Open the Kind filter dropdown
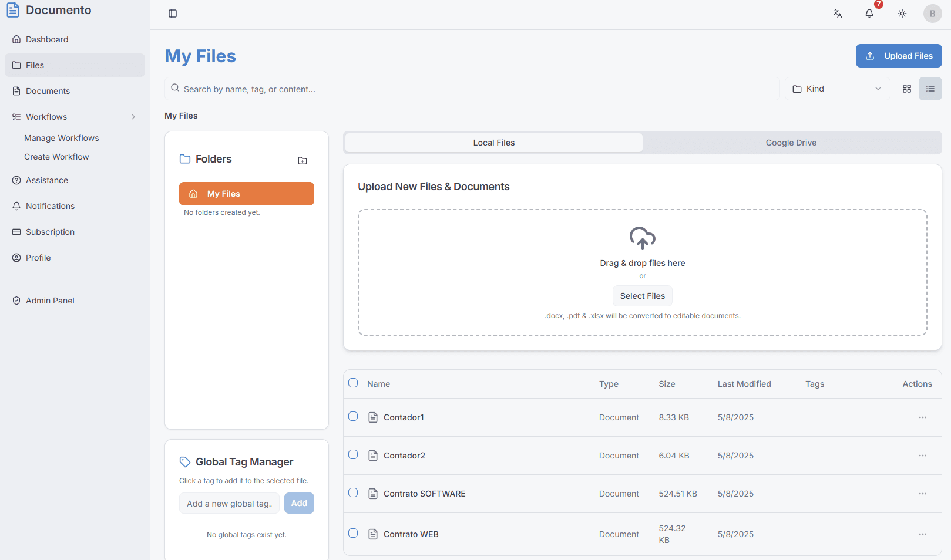 click(x=836, y=89)
